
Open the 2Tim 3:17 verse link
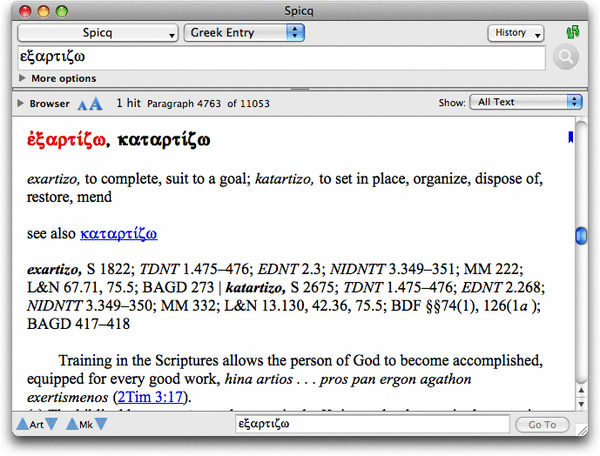(150, 397)
